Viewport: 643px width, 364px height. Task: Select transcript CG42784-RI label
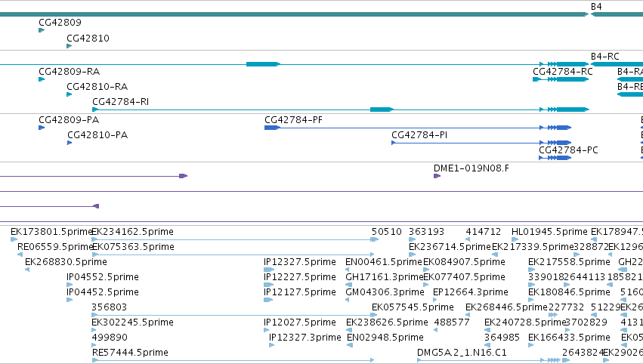pyautogui.click(x=121, y=102)
